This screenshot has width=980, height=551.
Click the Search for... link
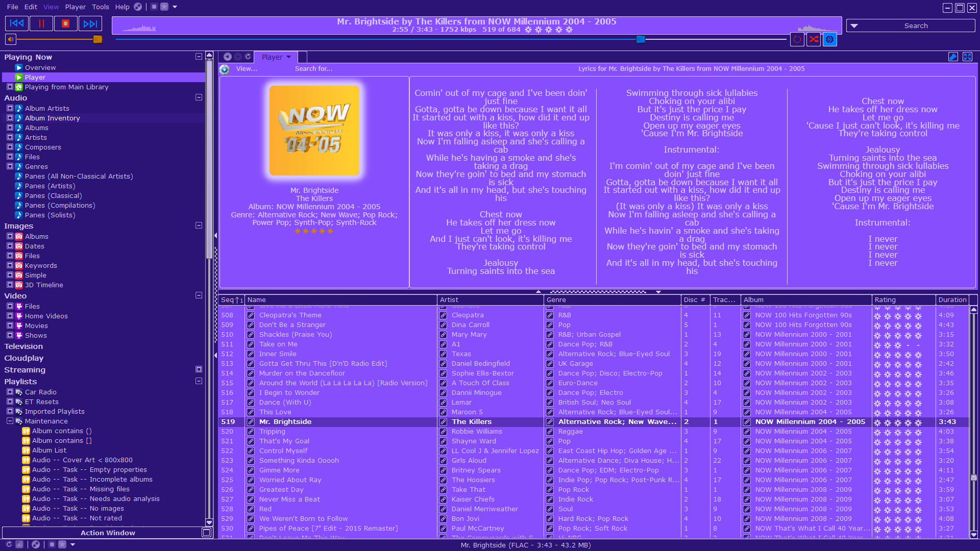click(313, 68)
